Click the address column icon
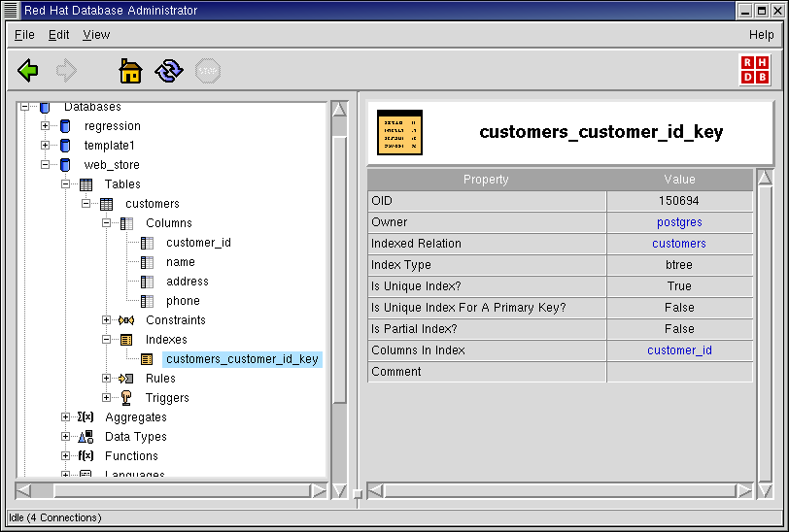The height and width of the screenshot is (532, 789). coord(147,282)
